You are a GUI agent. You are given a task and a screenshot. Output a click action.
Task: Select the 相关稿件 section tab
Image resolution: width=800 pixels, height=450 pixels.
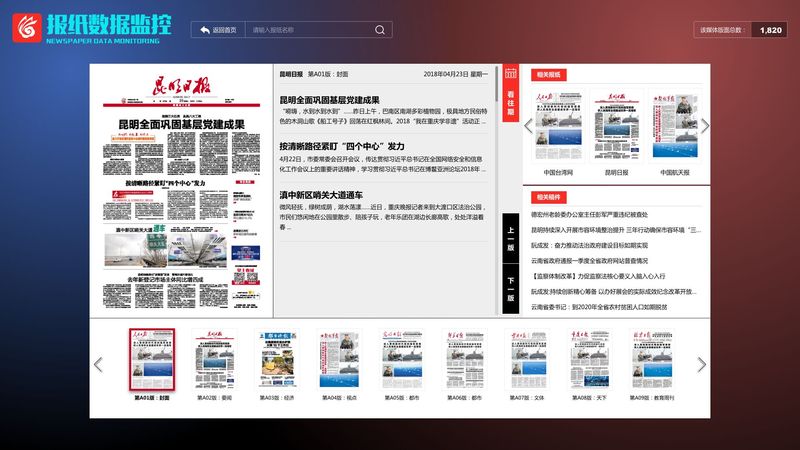[548, 197]
